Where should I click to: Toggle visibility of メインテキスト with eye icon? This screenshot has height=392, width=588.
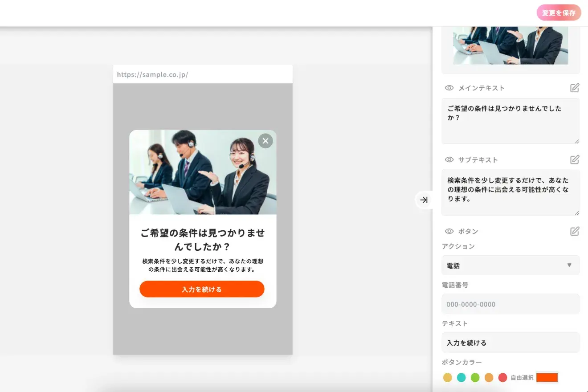pyautogui.click(x=449, y=88)
